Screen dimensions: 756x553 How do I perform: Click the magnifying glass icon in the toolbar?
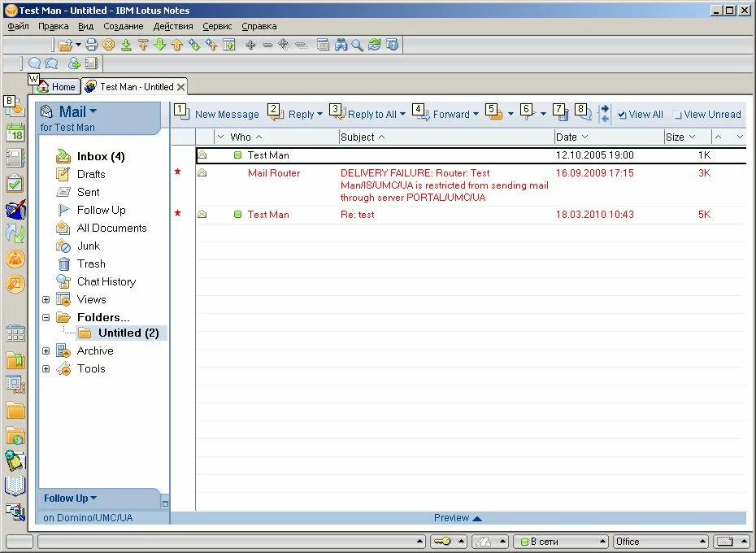[357, 46]
